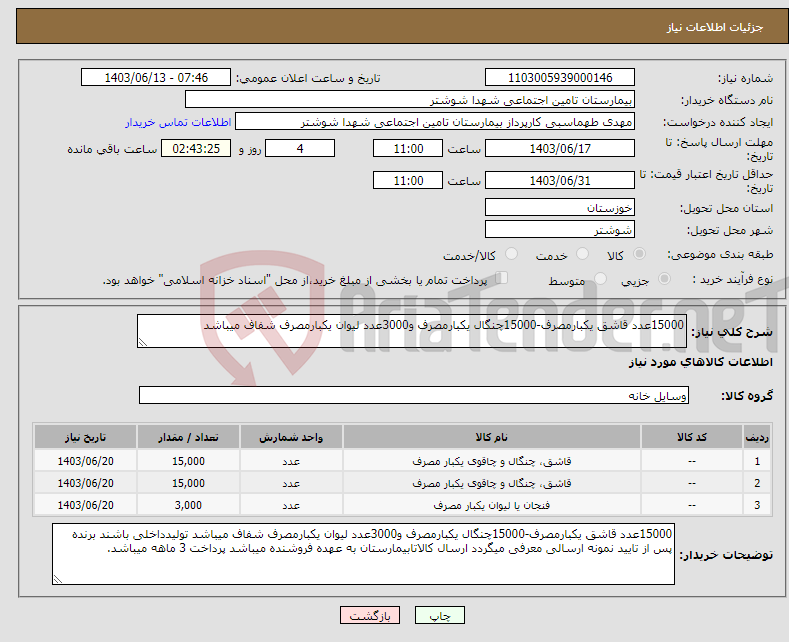Viewport: 789px width, 642px height.
Task: Click the quantity 3,000 in row 3
Action: coord(188,505)
